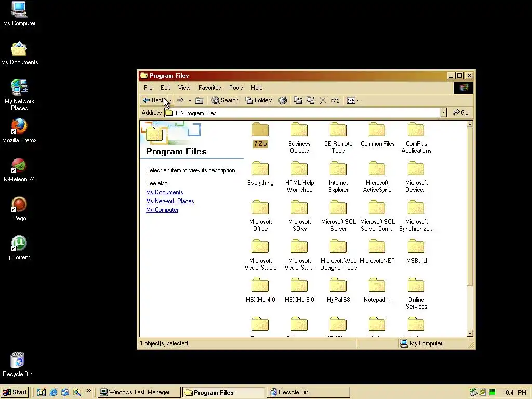Select the Mozilla Firefox desktop shortcut
Viewport: 532px width, 399px height.
(19, 131)
